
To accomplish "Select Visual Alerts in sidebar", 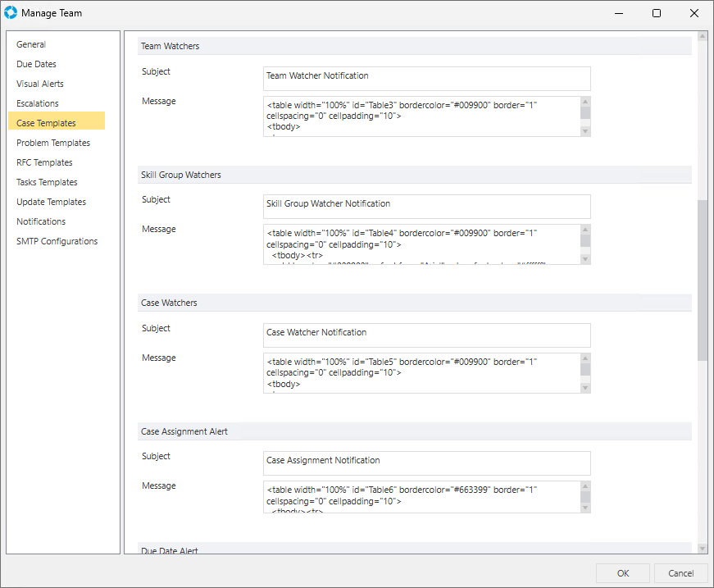I will tap(39, 84).
